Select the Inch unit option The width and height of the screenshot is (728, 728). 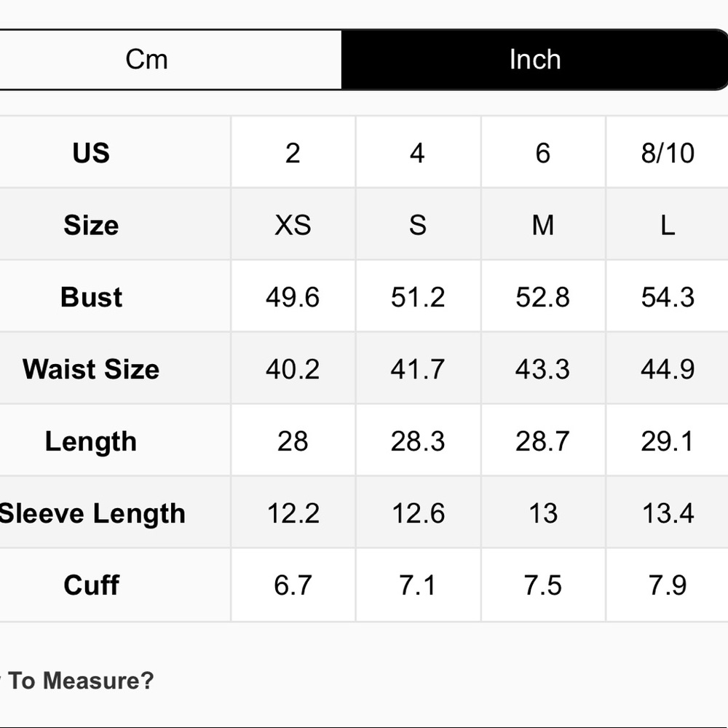[x=534, y=60]
